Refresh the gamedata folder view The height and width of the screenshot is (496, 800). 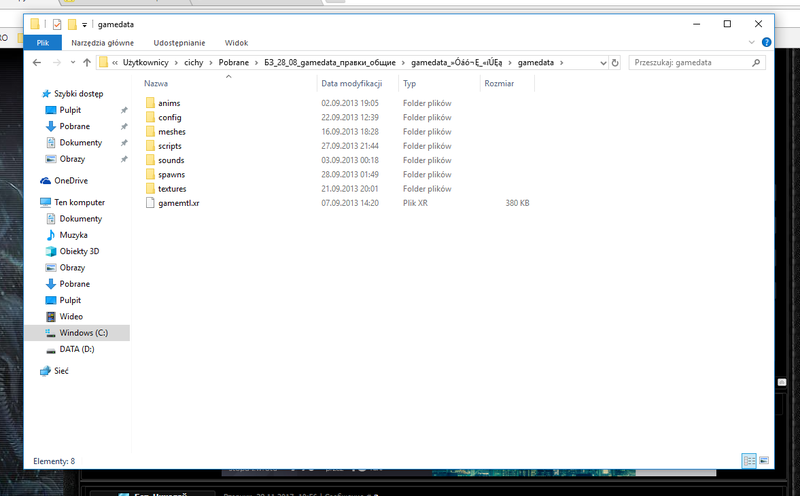click(x=614, y=62)
